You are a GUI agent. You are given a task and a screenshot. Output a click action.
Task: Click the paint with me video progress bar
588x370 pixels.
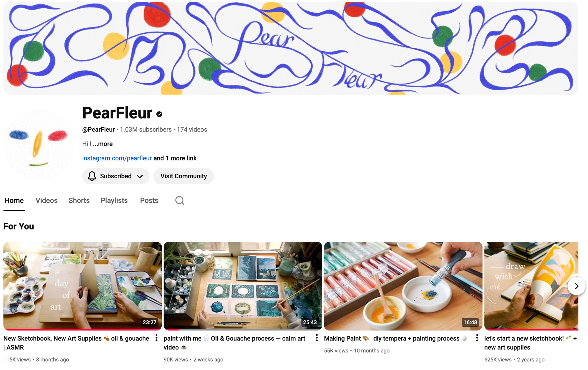click(243, 330)
